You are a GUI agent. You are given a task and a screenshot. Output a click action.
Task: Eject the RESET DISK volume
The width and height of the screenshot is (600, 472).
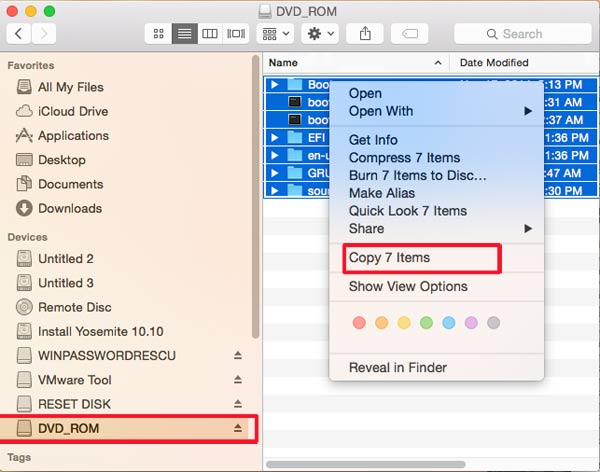[x=238, y=404]
